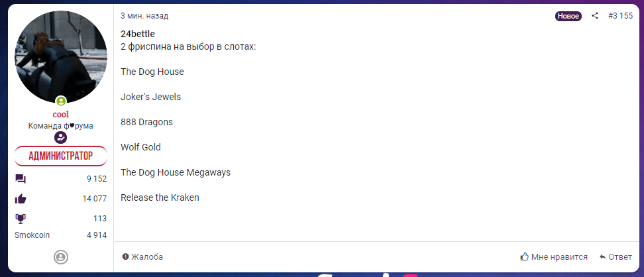Click the 14 077 reactions count
644x277 pixels.
point(95,199)
